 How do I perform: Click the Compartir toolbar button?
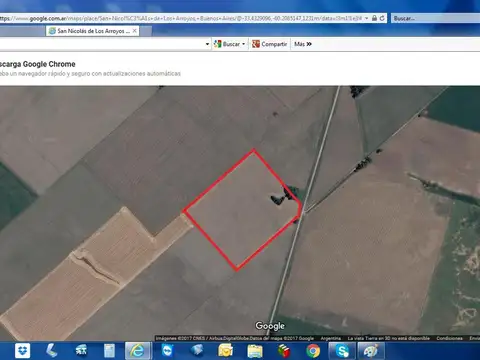point(270,44)
